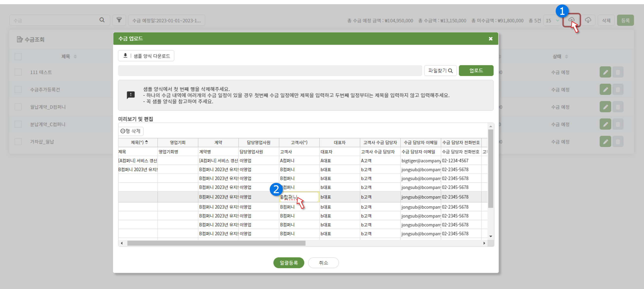Delete the 분납계약_C컴퍼니 row with trash icon
Image resolution: width=644 pixels, height=289 pixels.
click(618, 124)
